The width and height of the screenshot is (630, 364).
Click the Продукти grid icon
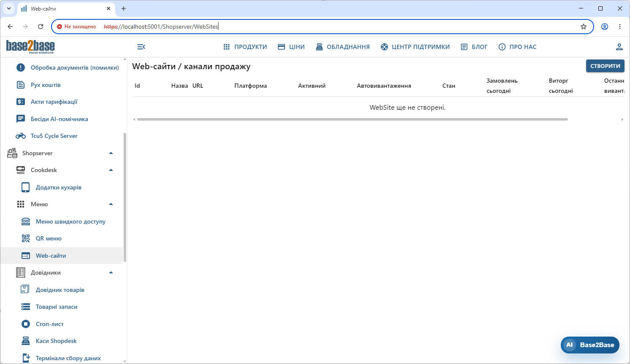point(227,47)
